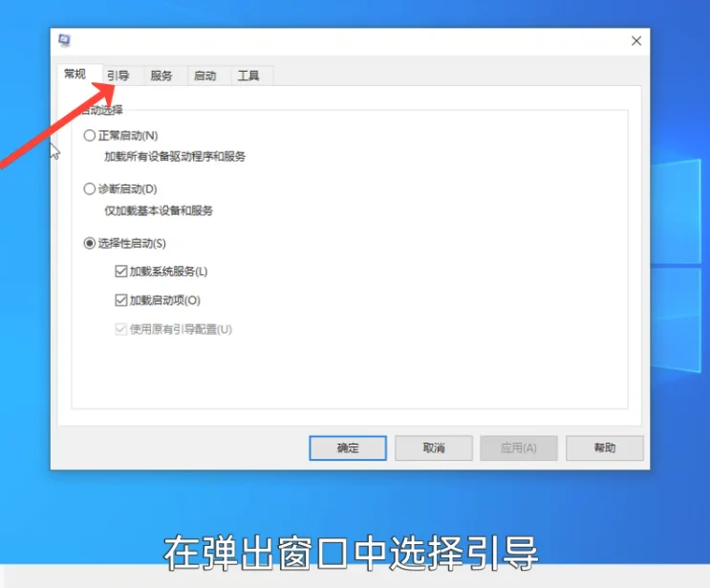Choose the 选择性启动(S) radio option
Image resolution: width=710 pixels, height=588 pixels.
tap(90, 243)
